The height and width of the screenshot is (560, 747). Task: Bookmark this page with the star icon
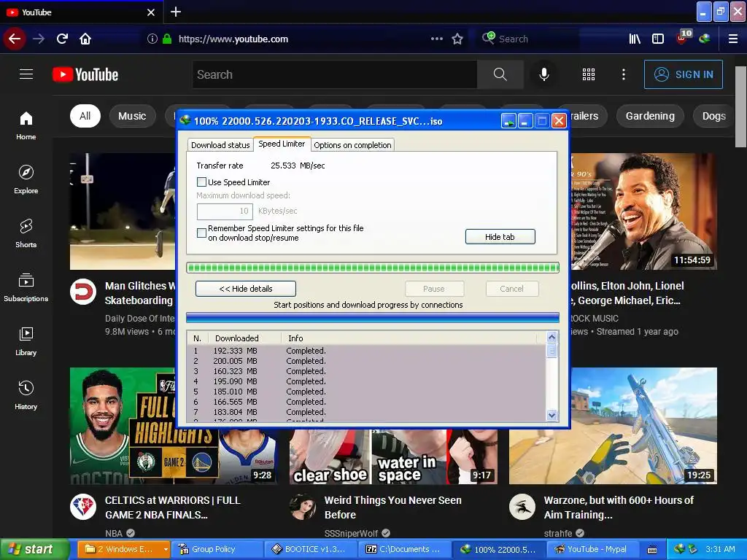(457, 39)
